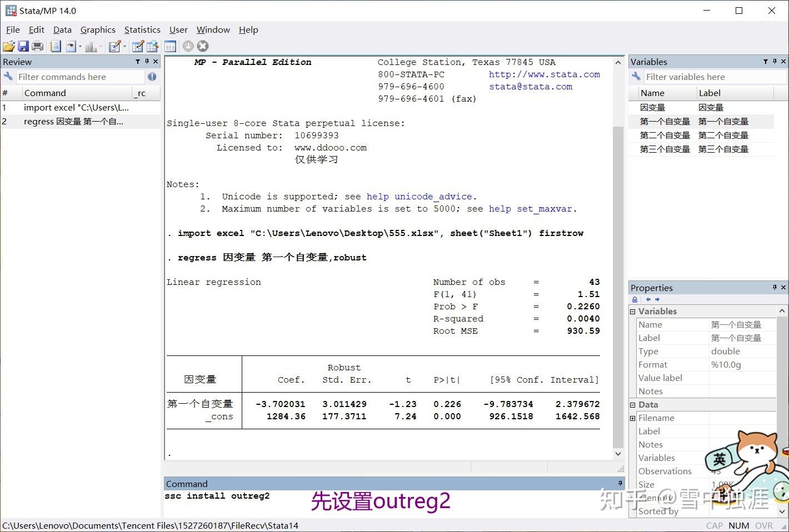Open the Log notebook icon

(55, 47)
